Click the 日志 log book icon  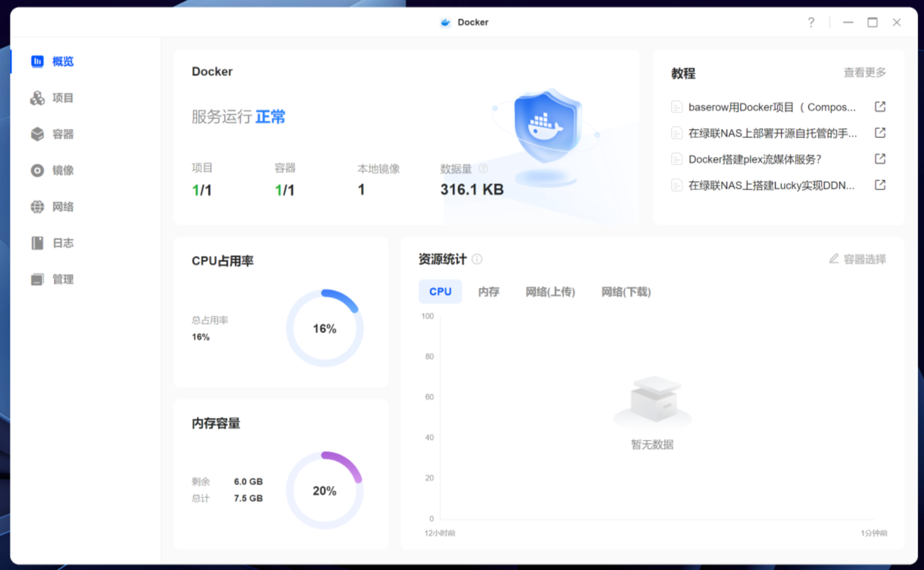(x=38, y=243)
